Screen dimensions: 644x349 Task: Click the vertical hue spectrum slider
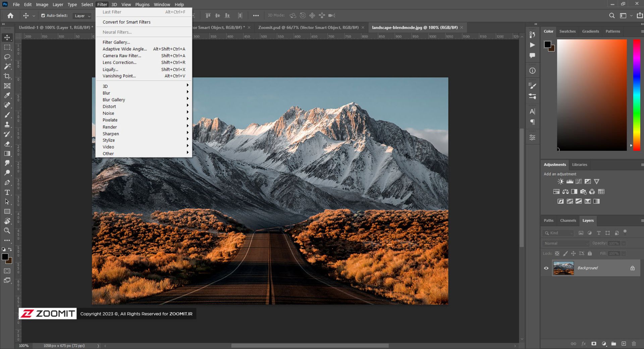pos(636,95)
